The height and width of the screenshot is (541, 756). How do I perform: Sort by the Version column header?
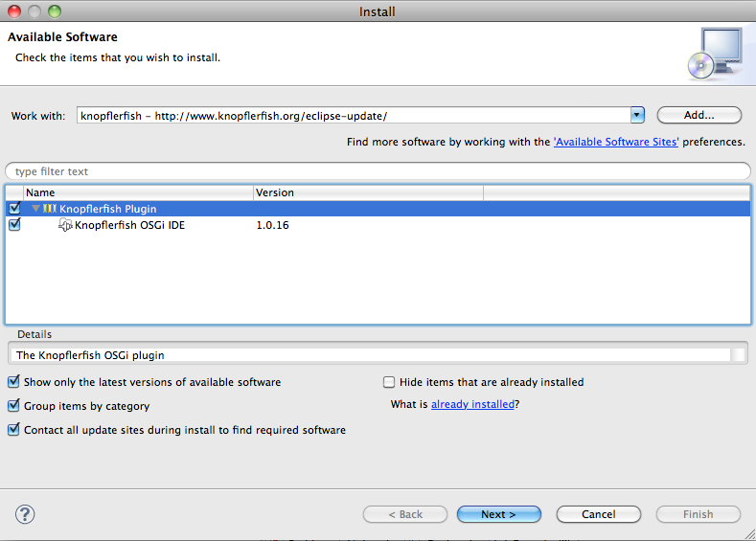tap(368, 192)
